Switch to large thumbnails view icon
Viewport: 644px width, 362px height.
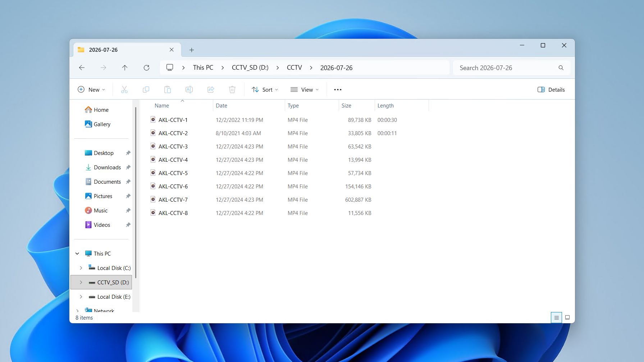point(567,317)
